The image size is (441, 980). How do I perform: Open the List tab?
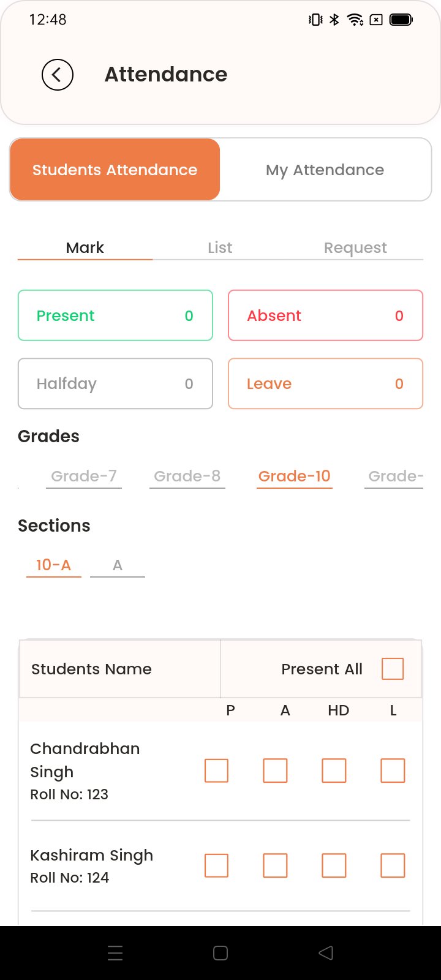[220, 247]
